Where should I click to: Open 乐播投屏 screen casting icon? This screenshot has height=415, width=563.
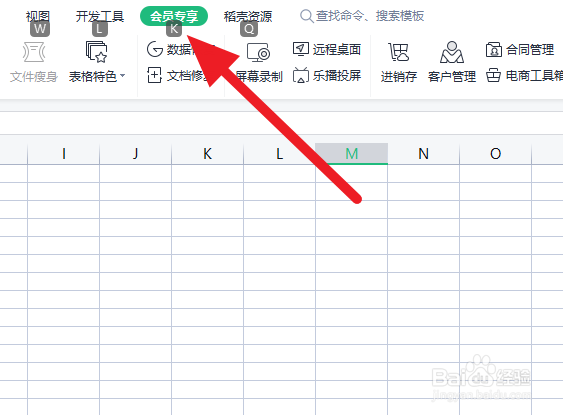[301, 75]
